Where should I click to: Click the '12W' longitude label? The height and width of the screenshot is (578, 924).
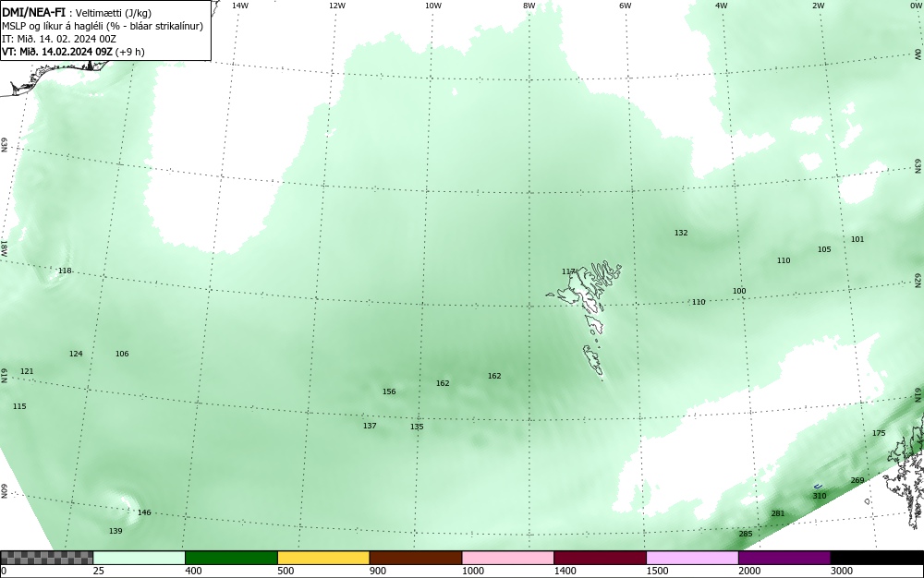[x=336, y=6]
